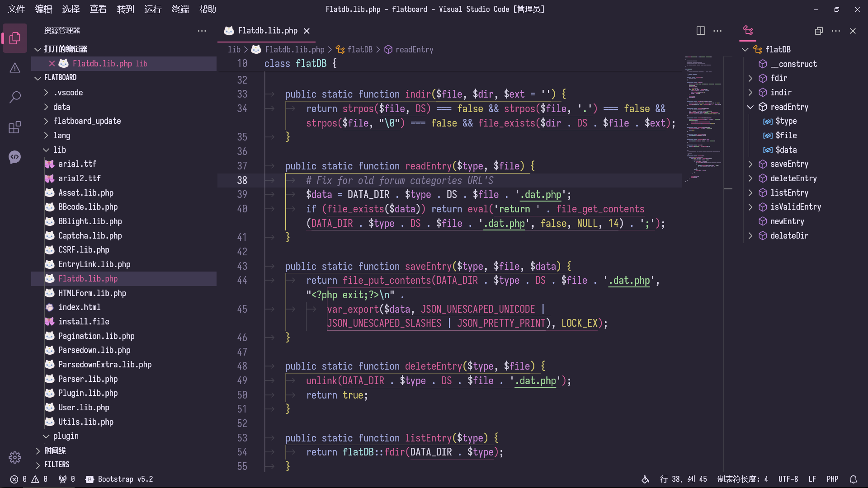Viewport: 868px width, 488px height.
Task: Collapse the readEntry symbol in the outline
Action: pyautogui.click(x=750, y=107)
